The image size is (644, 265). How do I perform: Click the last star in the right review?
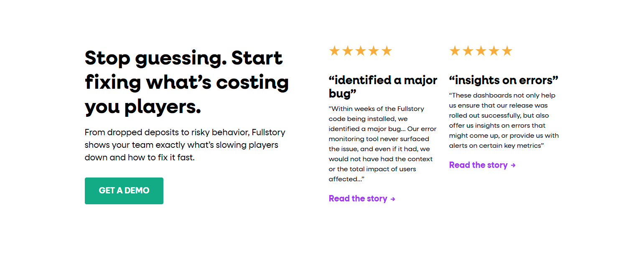point(507,51)
